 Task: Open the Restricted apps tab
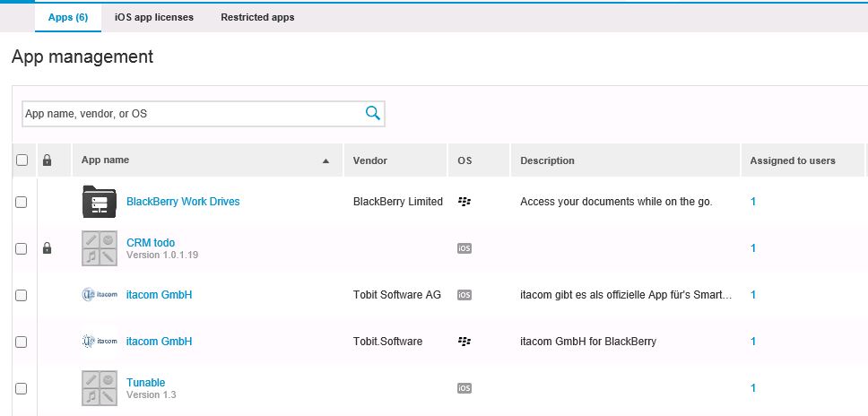pos(257,17)
